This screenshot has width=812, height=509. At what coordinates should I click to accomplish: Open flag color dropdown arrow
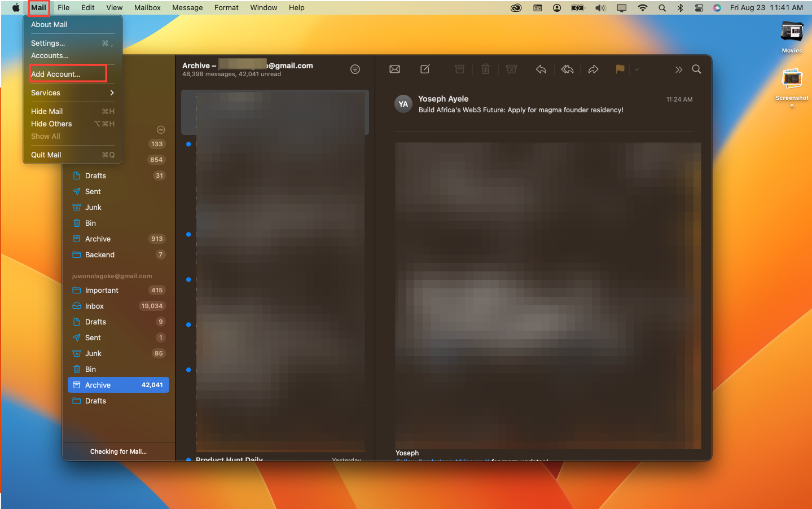coord(637,69)
